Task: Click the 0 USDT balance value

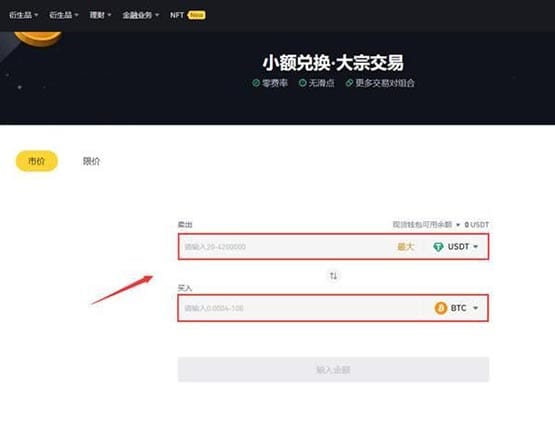Action: (476, 224)
